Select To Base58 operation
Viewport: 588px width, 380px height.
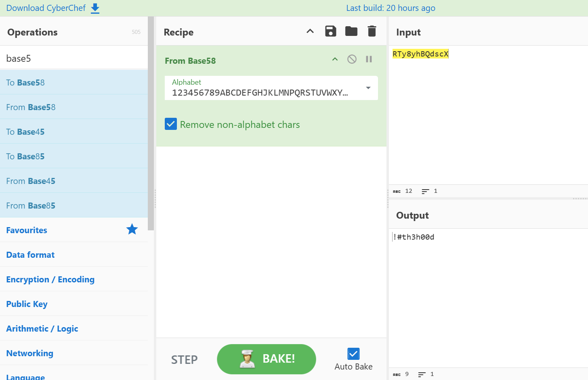74,82
